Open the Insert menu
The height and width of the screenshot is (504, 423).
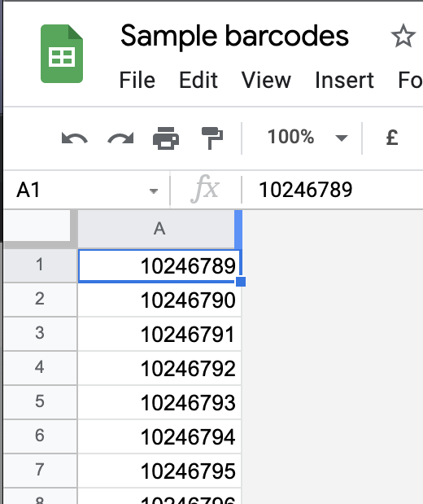click(x=344, y=80)
